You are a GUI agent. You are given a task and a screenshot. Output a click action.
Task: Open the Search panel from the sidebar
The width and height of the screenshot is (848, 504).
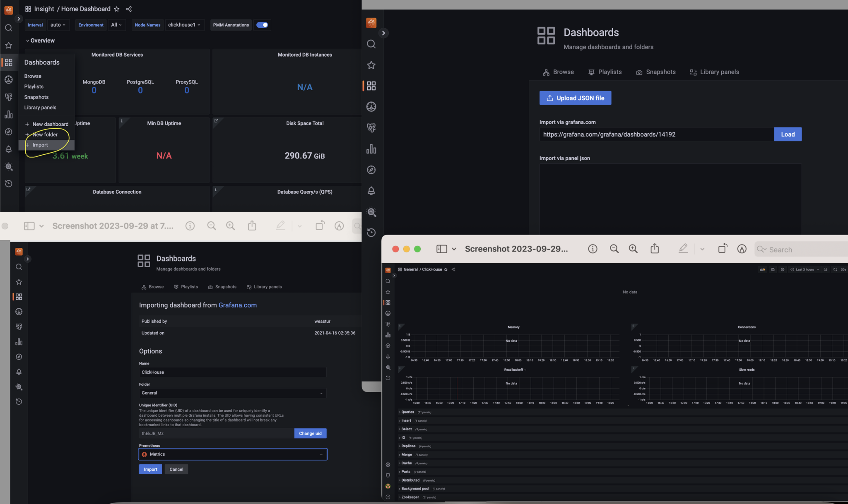pyautogui.click(x=9, y=28)
